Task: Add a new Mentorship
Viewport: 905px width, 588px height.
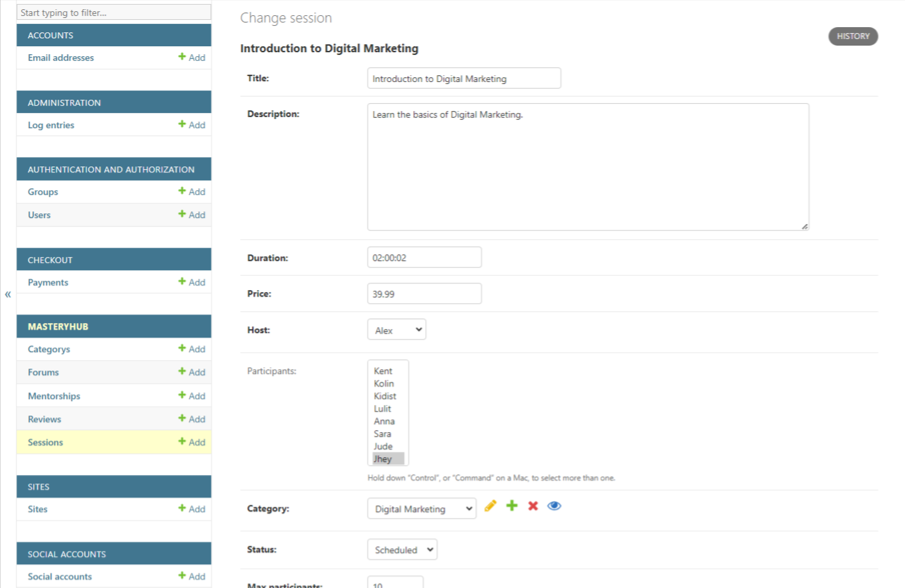Action: [x=192, y=396]
